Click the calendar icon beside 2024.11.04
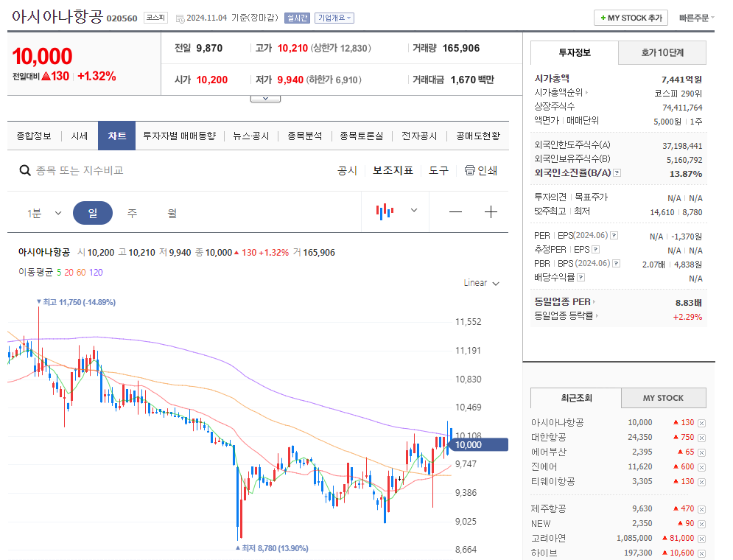 (x=180, y=18)
